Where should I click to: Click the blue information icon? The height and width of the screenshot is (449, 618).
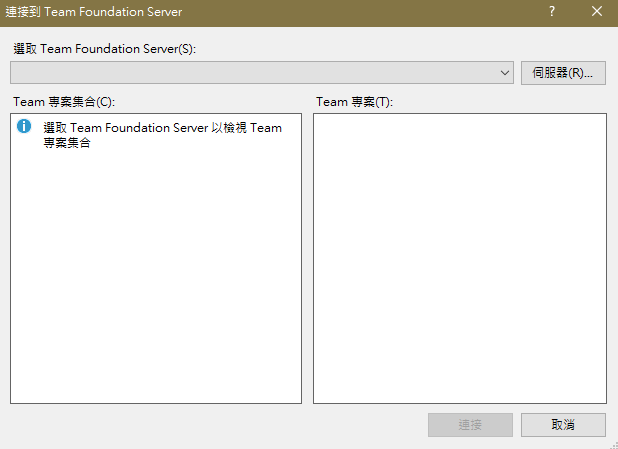tap(25, 127)
